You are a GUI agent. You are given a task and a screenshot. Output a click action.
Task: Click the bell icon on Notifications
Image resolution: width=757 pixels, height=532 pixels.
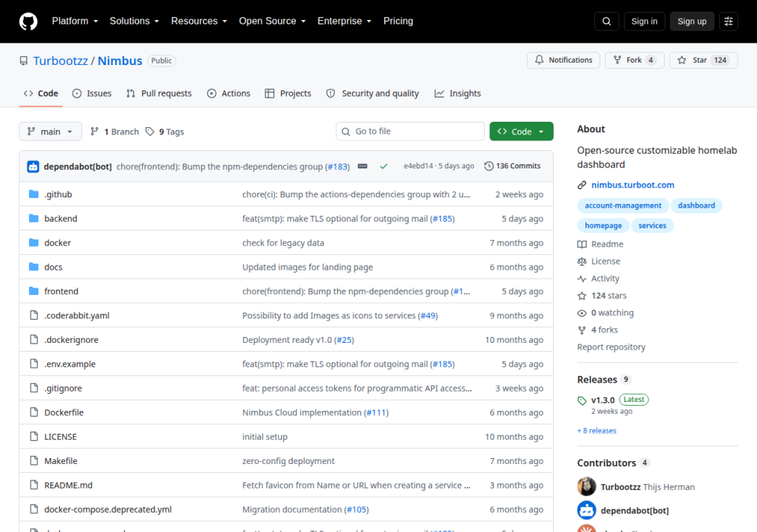point(539,60)
